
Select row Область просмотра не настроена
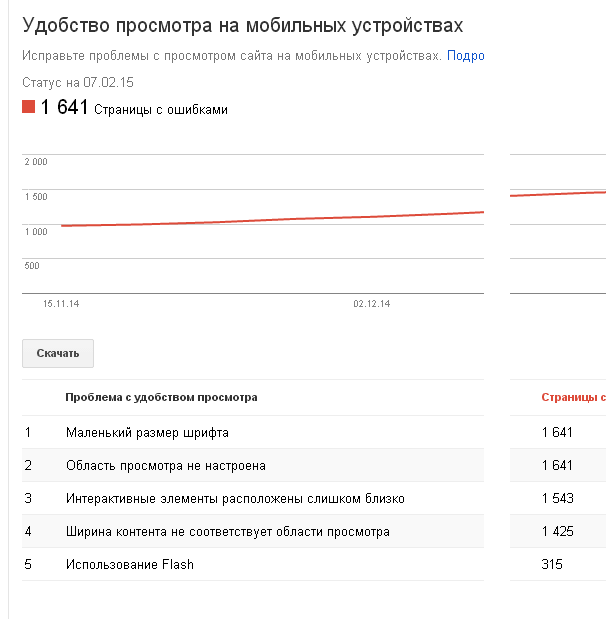[x=253, y=465]
